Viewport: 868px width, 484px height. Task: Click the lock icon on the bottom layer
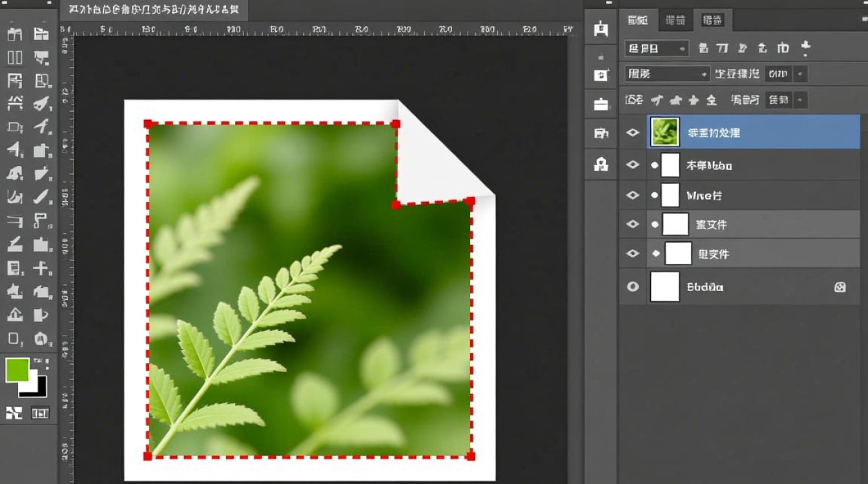coord(840,287)
